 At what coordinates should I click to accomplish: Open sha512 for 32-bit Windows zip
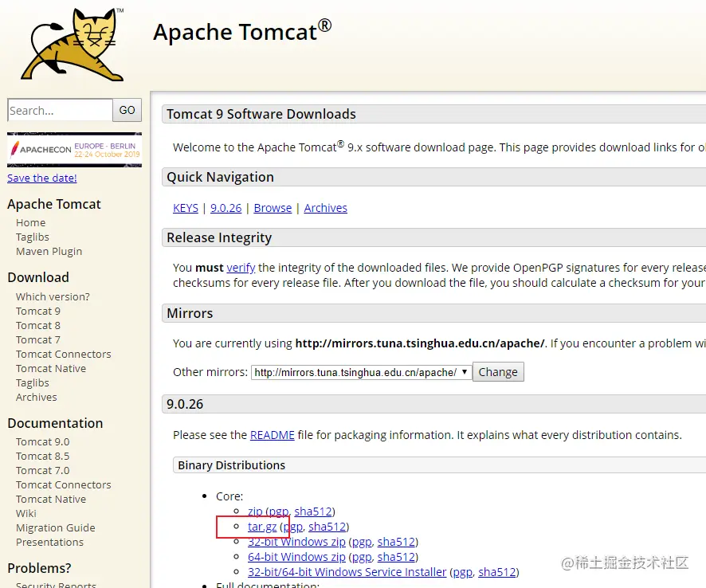[x=396, y=542]
